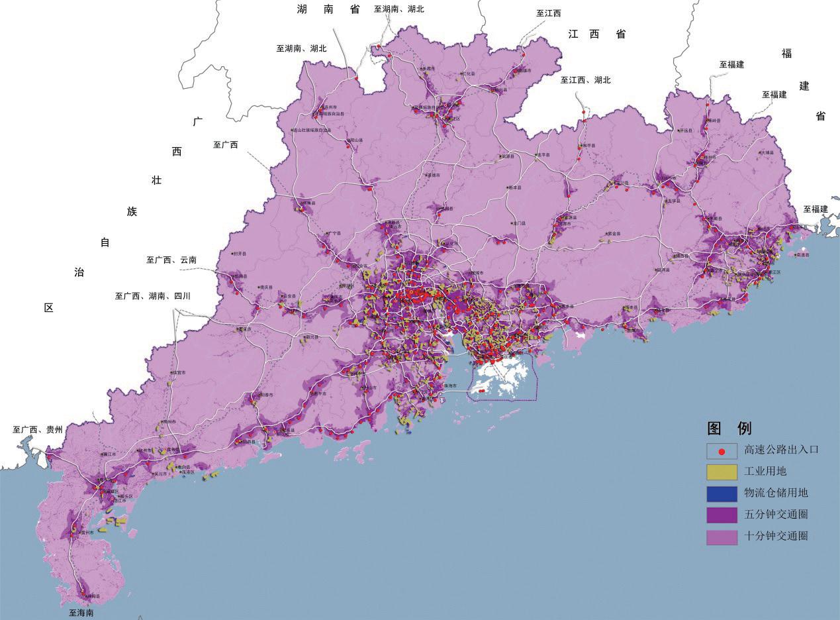Click the 至海南 direction label
Image resolution: width=840 pixels, height=620 pixels.
click(81, 613)
